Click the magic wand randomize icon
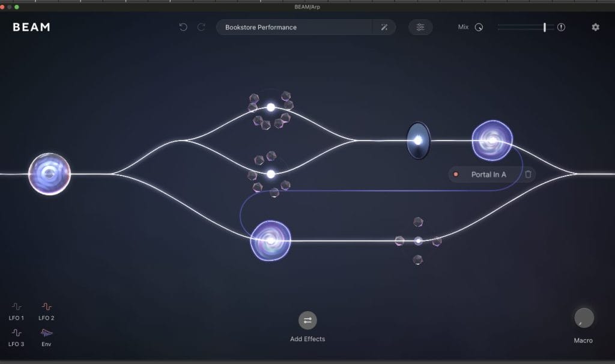This screenshot has width=615, height=364. click(384, 27)
